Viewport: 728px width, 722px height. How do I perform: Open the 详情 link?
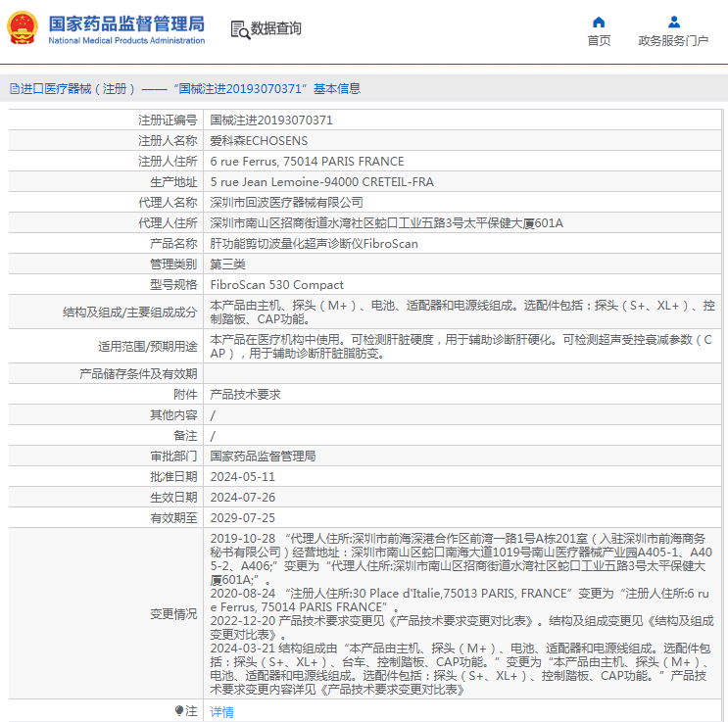(x=222, y=712)
